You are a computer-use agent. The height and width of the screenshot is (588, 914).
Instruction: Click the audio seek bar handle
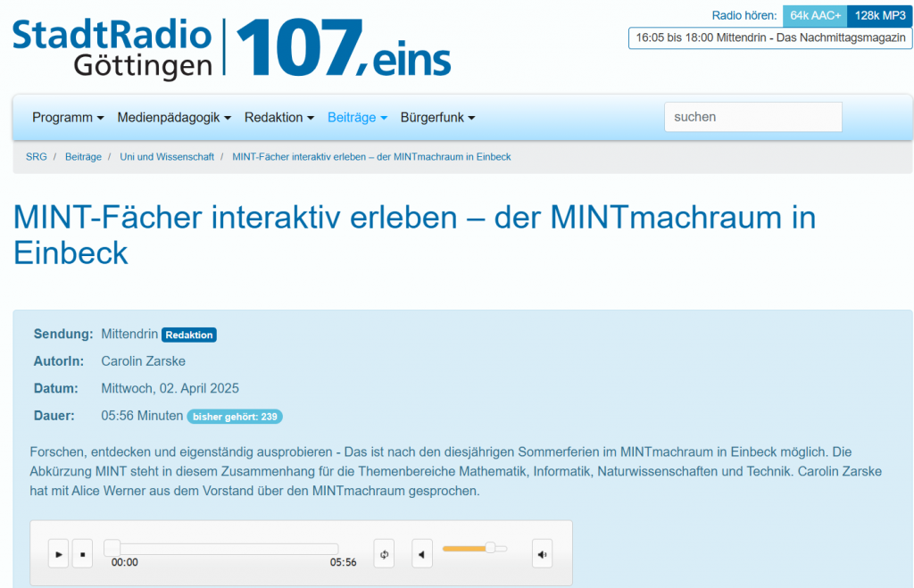[x=112, y=548]
